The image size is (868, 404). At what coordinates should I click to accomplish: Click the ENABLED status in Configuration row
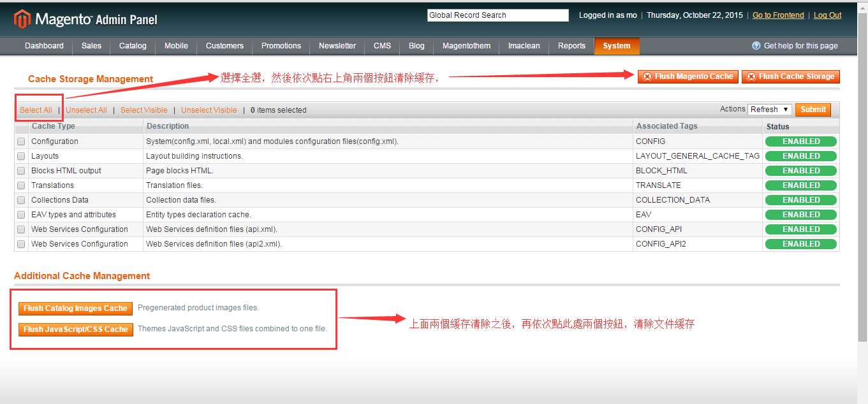pos(801,141)
